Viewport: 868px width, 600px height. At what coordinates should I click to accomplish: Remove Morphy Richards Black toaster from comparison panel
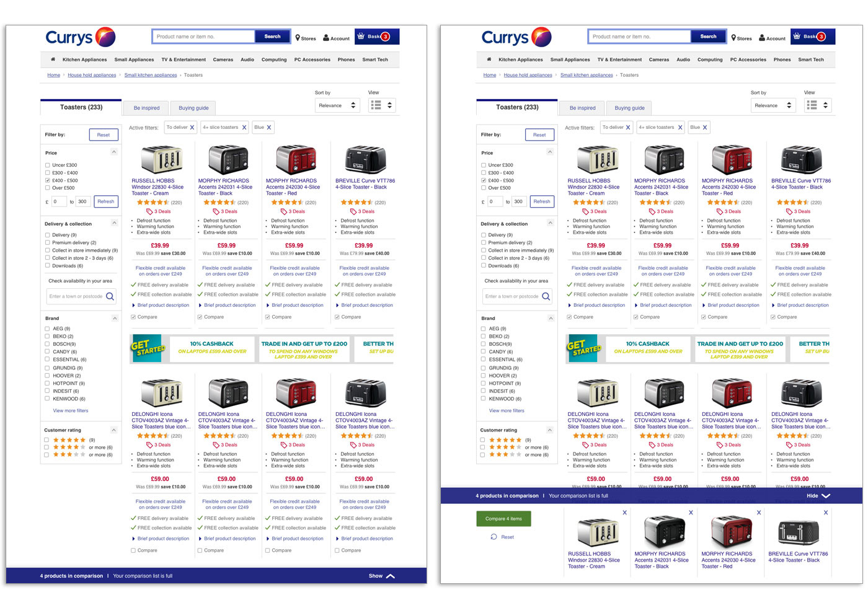[x=691, y=513]
